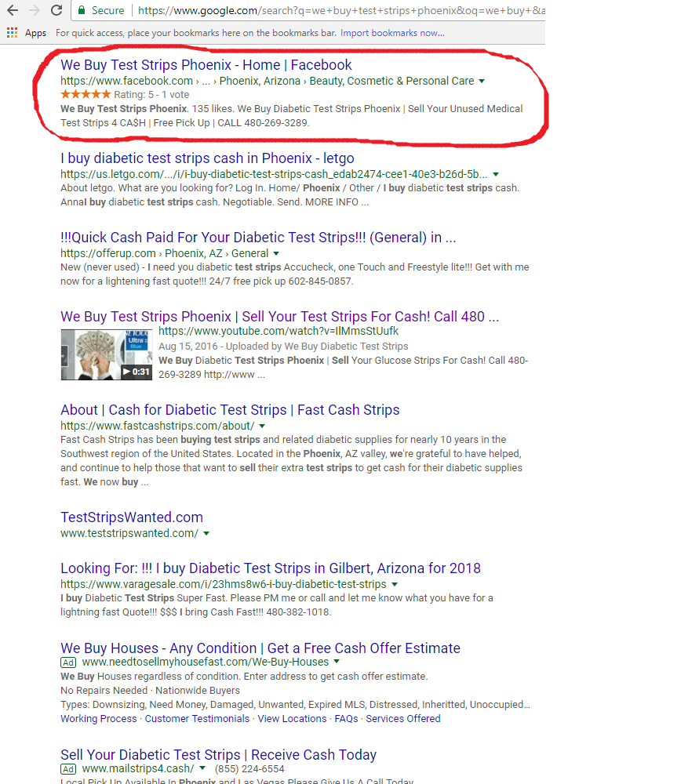Expand dropdown arrow beside Facebook result URL
Image resolution: width=699 pixels, height=784 pixels.
pyautogui.click(x=482, y=81)
